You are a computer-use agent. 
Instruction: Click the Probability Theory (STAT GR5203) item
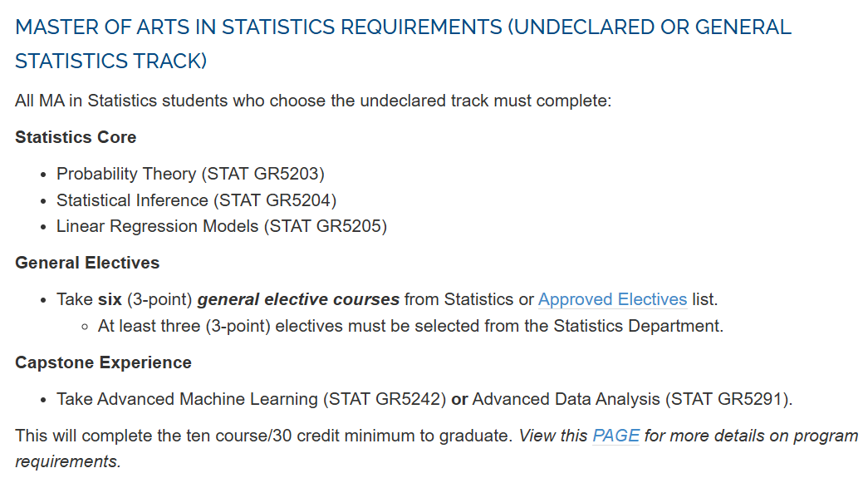click(190, 174)
